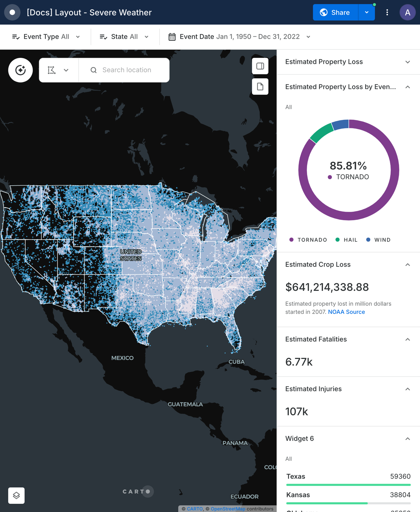Click the CARTO home logo icon

(12, 12)
